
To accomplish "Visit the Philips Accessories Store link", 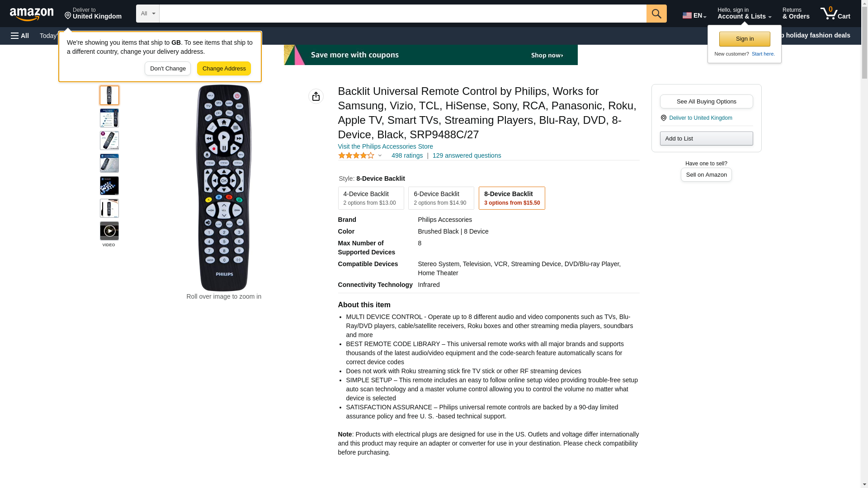I will [386, 146].
